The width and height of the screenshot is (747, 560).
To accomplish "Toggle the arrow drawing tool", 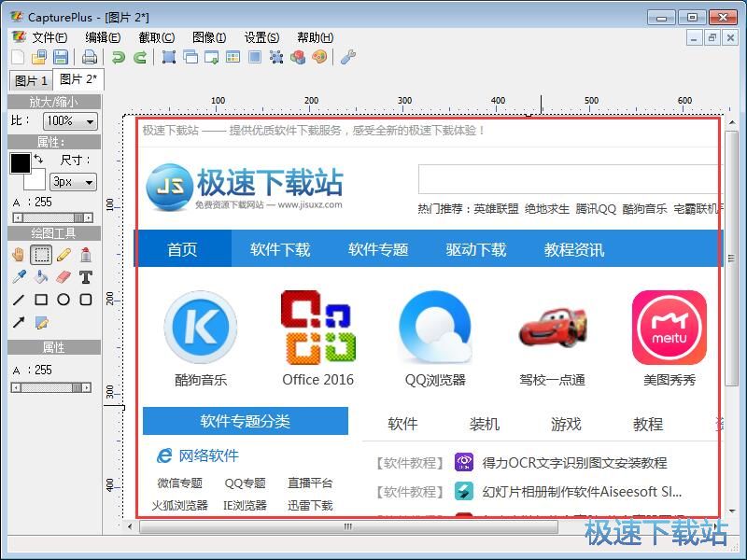I will tap(19, 323).
